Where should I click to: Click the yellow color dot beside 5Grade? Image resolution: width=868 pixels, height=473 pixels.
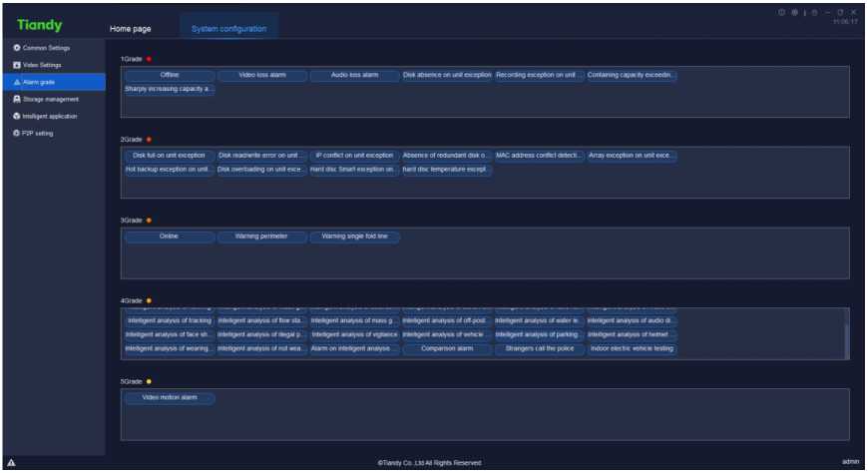pos(149,381)
